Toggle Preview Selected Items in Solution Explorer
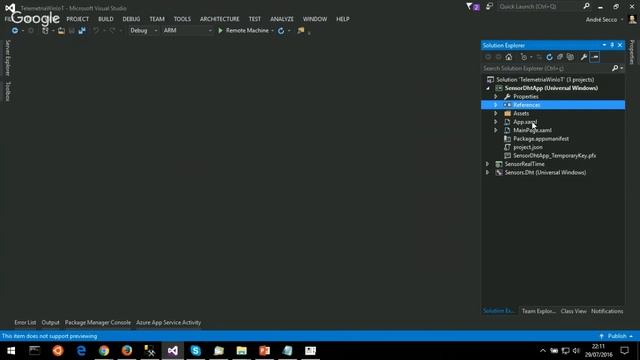640x360 pixels. click(595, 57)
